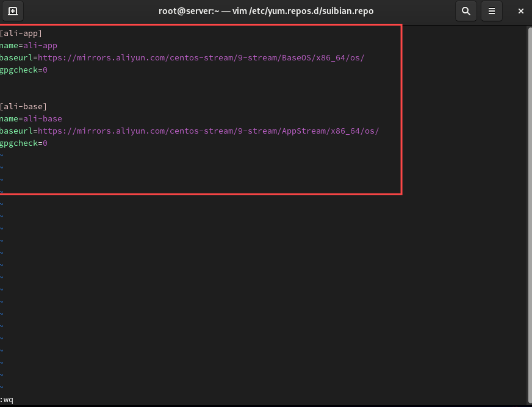Image resolution: width=532 pixels, height=407 pixels.
Task: Open the terminal search
Action: pyautogui.click(x=466, y=11)
